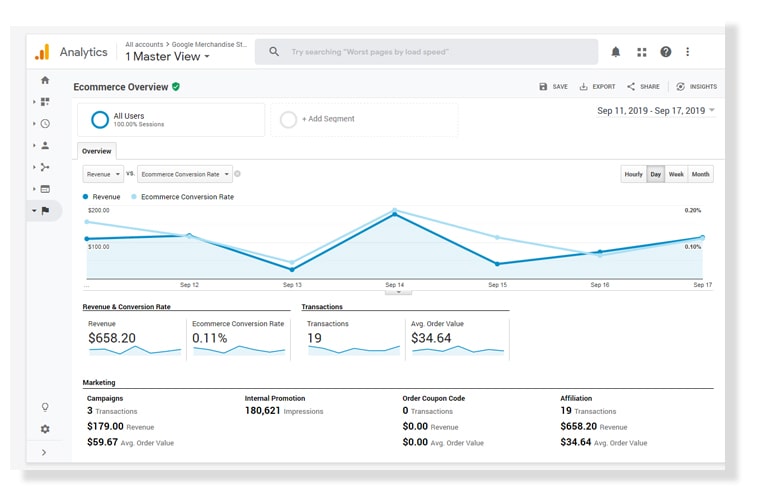Open Realtime clock icon in sidebar

[x=45, y=124]
